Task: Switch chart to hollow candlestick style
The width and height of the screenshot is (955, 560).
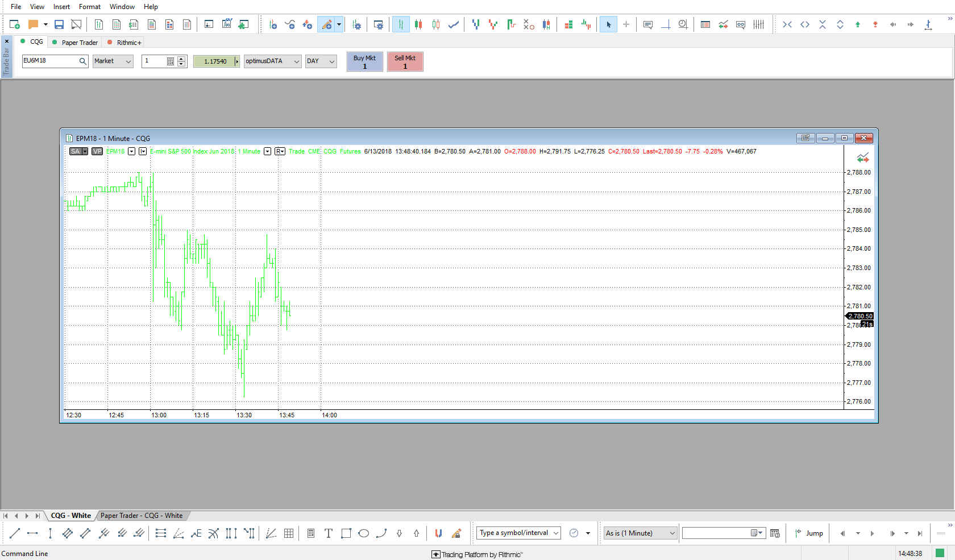Action: 436,24
